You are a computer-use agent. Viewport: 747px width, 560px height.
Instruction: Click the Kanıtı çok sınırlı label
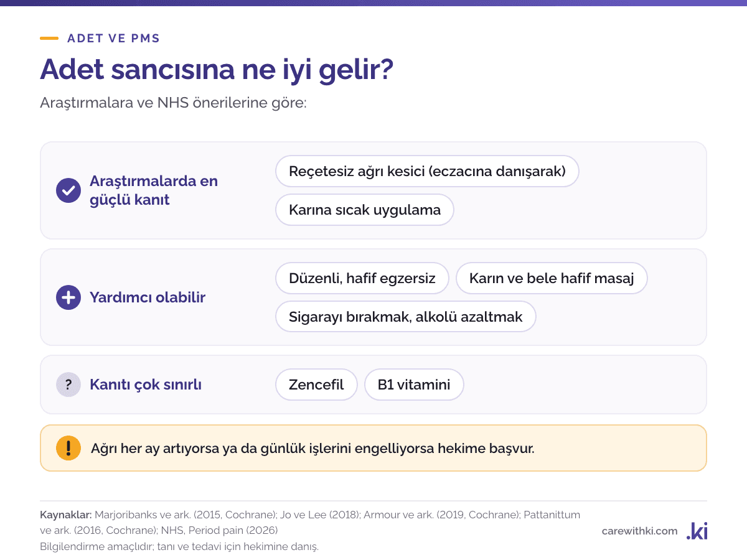(146, 385)
